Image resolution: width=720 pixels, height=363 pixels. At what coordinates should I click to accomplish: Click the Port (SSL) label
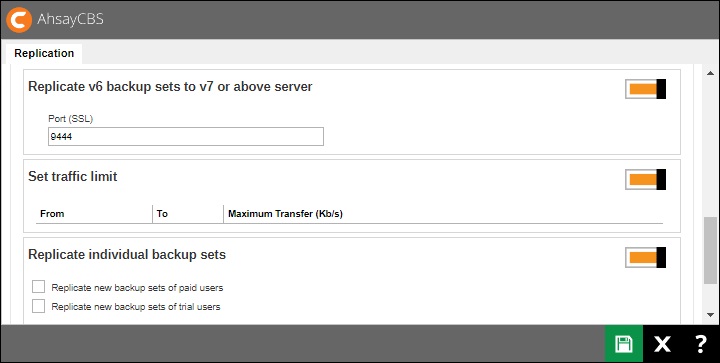(x=71, y=119)
